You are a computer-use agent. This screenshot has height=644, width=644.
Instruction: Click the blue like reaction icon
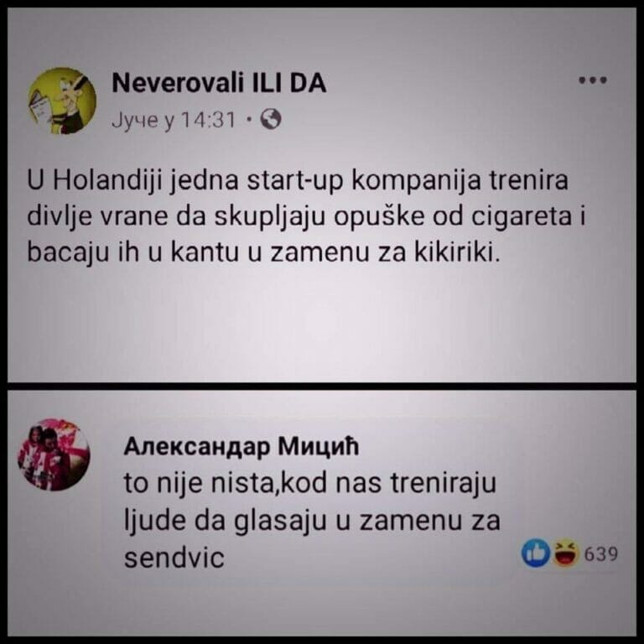tap(536, 553)
